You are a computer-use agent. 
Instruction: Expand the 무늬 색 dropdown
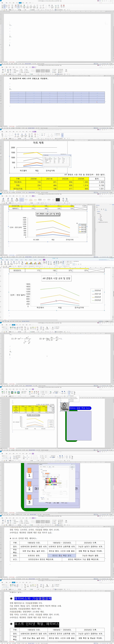[x=60, y=475]
